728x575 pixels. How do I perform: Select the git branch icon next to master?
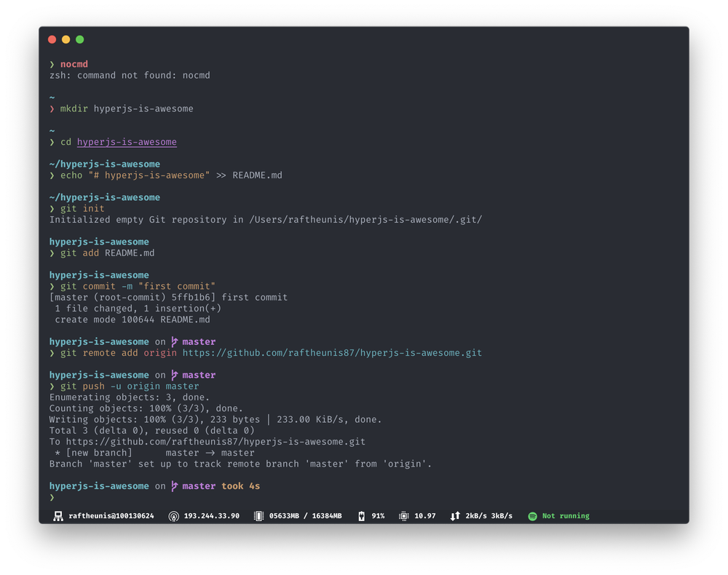point(174,485)
